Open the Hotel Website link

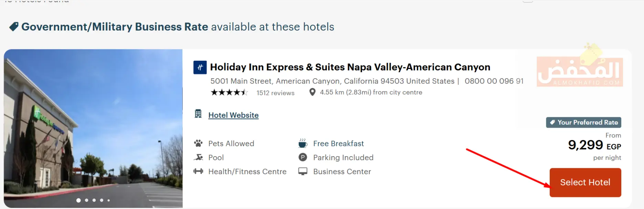pos(233,115)
